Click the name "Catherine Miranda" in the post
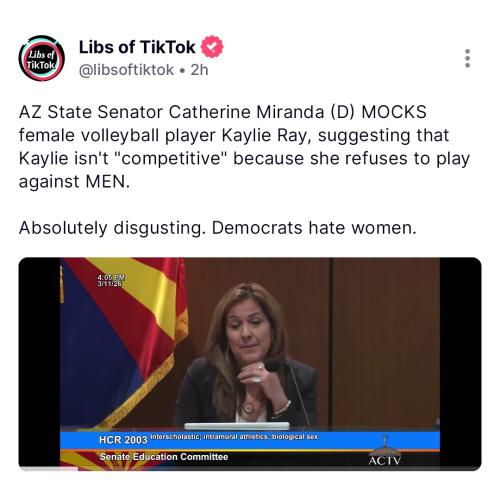500x486 pixels. (x=246, y=112)
